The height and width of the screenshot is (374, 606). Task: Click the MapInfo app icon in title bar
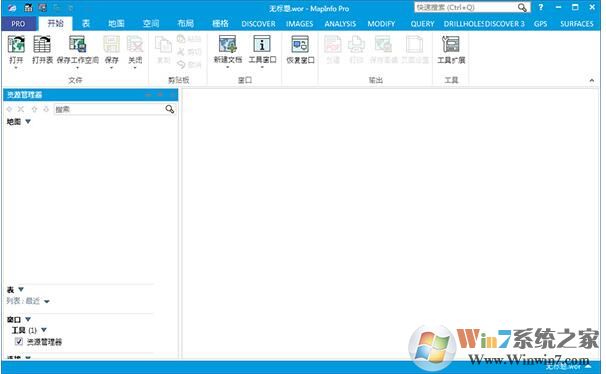click(x=12, y=7)
